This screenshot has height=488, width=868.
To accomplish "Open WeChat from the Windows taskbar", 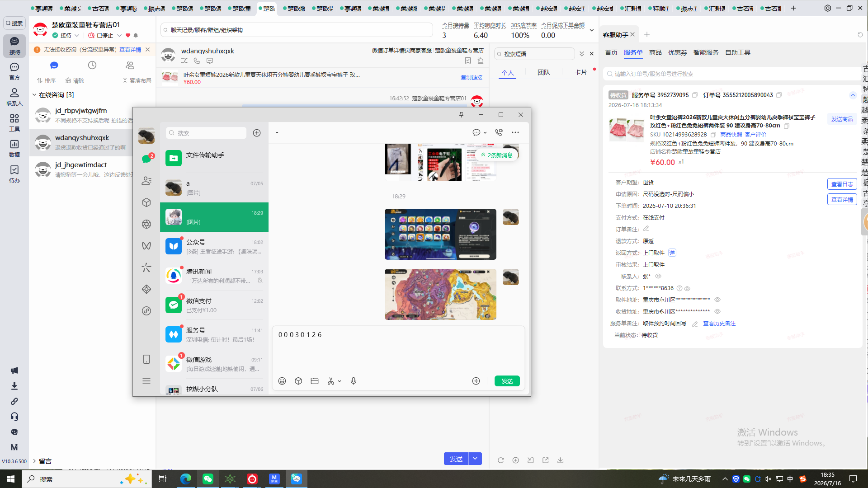I will point(208,479).
